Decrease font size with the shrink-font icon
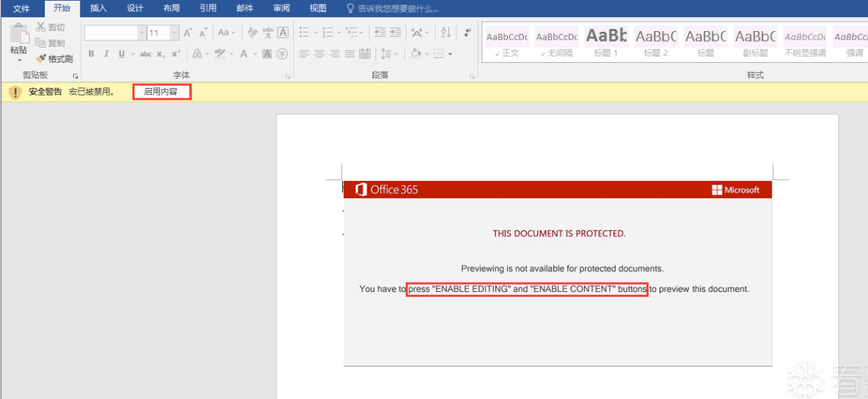 coord(203,33)
